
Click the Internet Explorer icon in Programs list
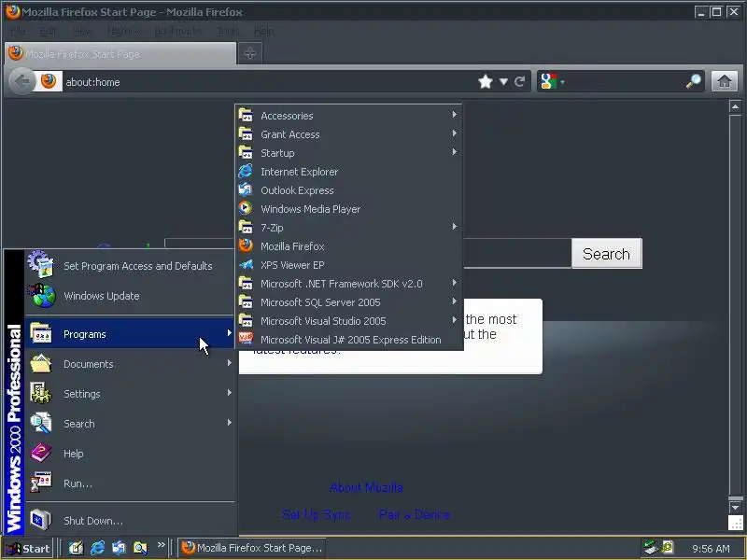click(x=246, y=171)
